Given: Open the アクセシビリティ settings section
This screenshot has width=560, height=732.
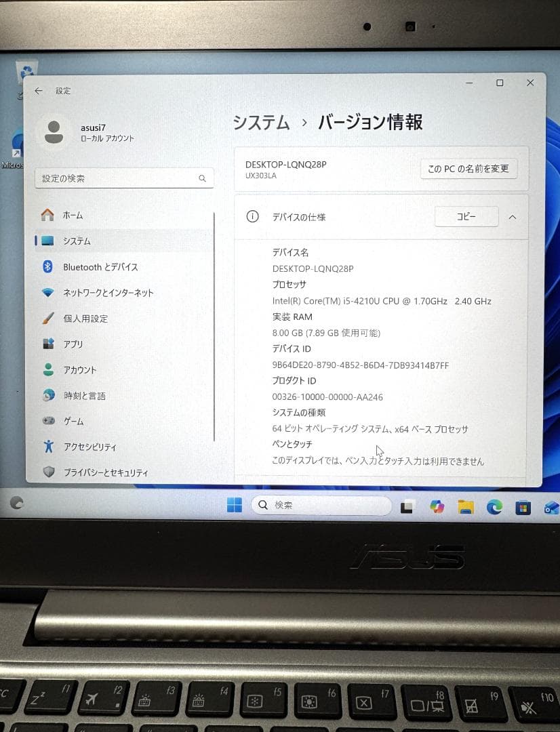Looking at the screenshot, I should (92, 447).
